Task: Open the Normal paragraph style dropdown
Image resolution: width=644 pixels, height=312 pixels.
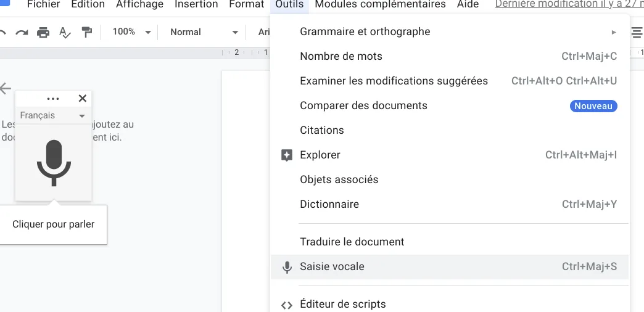Action: 204,32
